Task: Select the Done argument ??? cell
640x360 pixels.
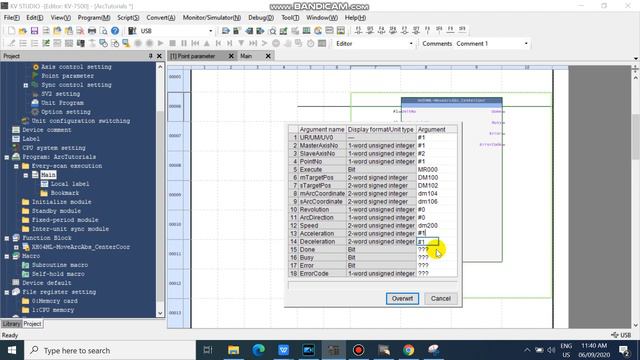Action: (436, 249)
